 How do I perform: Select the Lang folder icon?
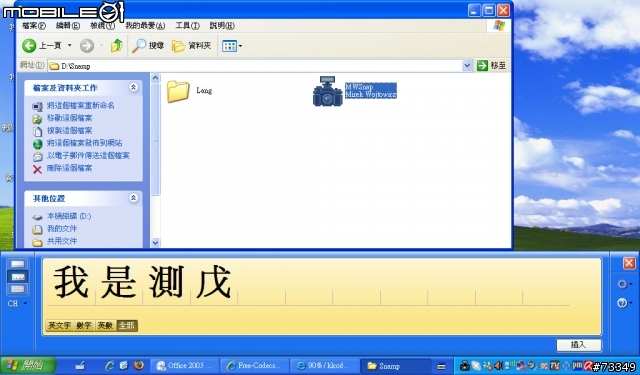click(178, 91)
